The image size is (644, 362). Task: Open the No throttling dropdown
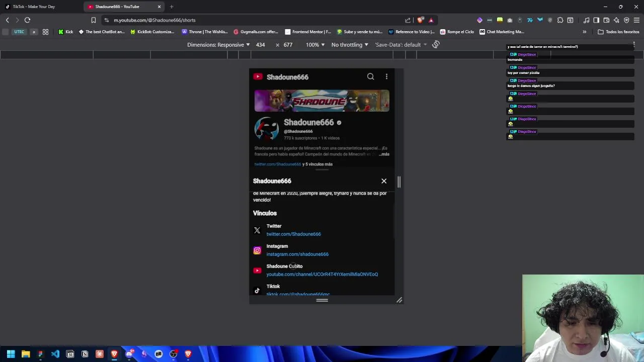tap(350, 45)
